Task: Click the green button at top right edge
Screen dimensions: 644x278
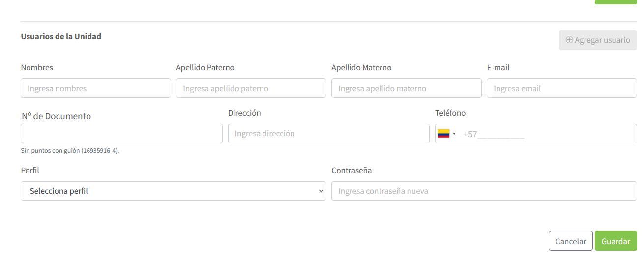Action: [x=615, y=1]
